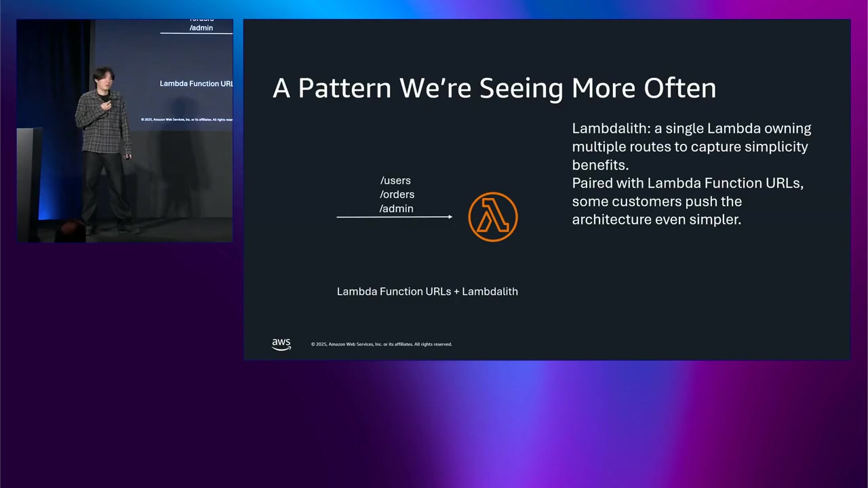The width and height of the screenshot is (868, 488).
Task: Open the speaker video thumbnail
Action: coord(124,131)
